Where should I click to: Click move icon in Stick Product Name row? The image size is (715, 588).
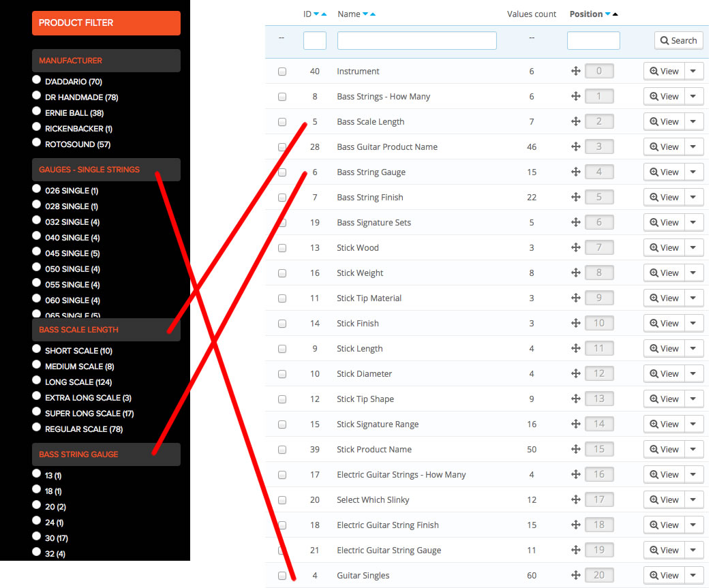tap(576, 450)
